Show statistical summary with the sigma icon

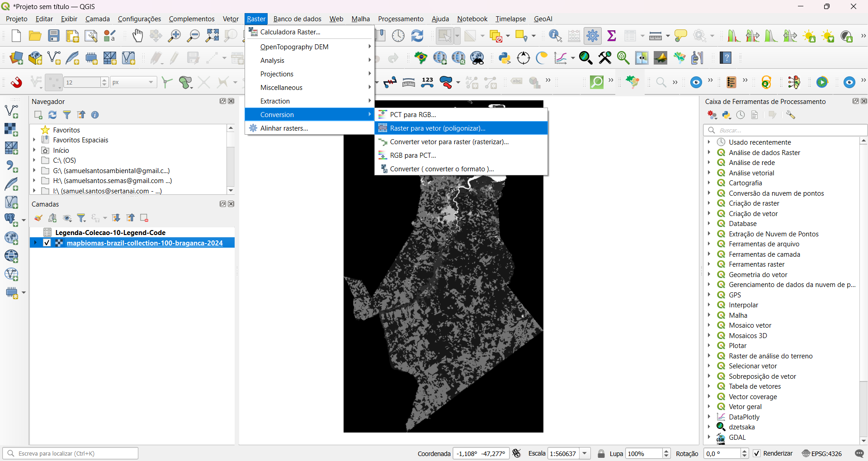coord(612,36)
